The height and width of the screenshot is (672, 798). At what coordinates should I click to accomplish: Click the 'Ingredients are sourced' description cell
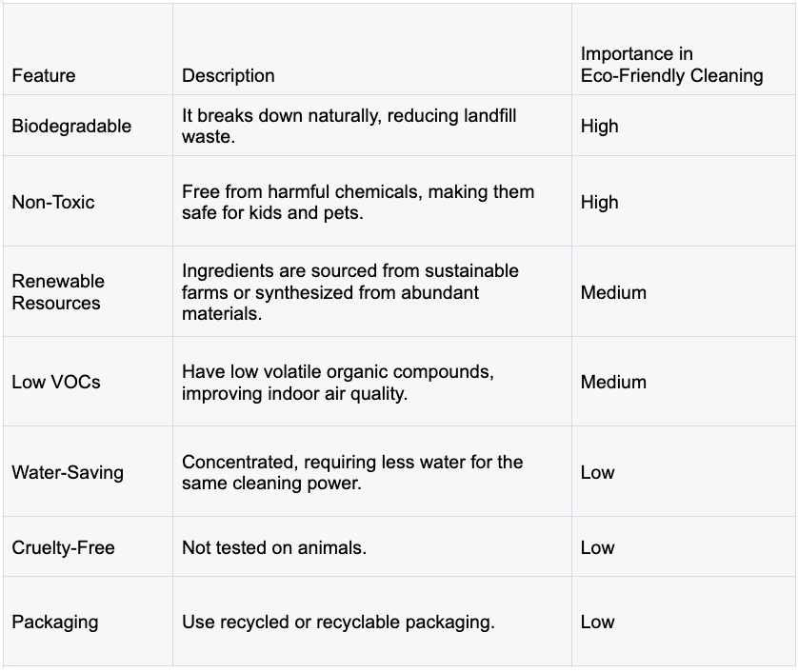point(372,291)
